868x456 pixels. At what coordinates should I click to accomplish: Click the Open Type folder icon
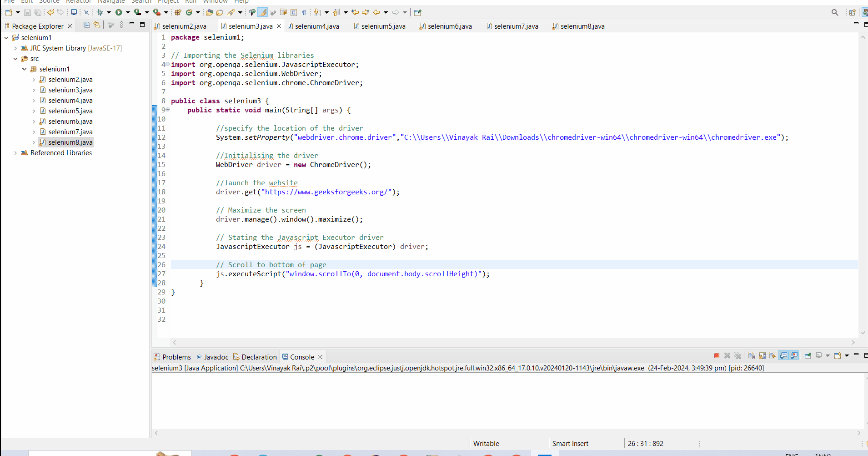pos(209,12)
